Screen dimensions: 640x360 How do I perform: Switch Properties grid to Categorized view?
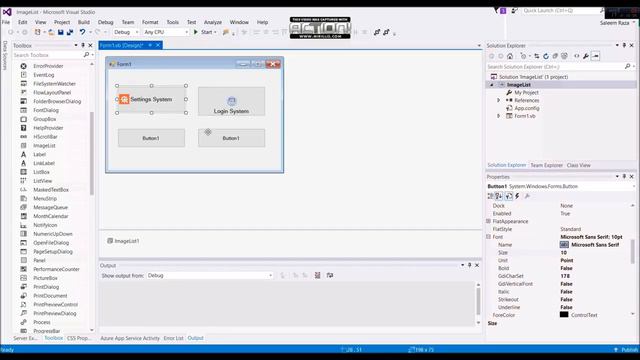(x=491, y=196)
